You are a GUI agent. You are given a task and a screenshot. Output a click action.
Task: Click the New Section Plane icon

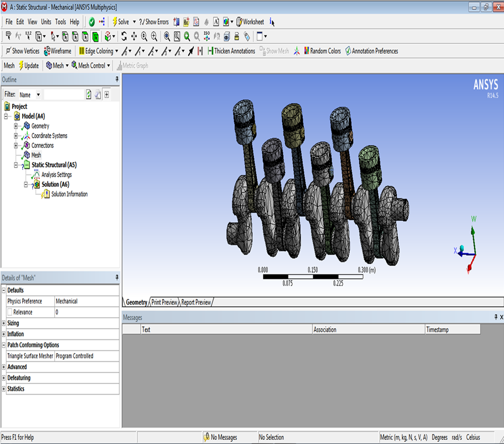click(177, 22)
